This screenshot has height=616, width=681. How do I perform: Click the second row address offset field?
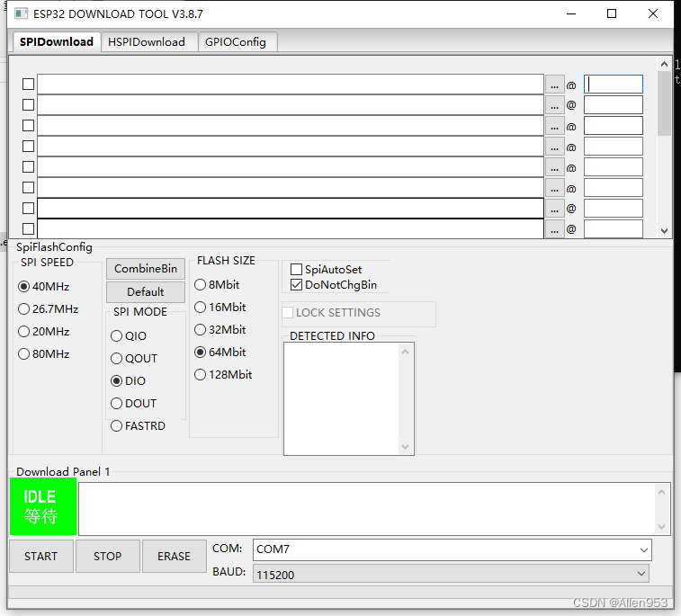click(x=614, y=105)
